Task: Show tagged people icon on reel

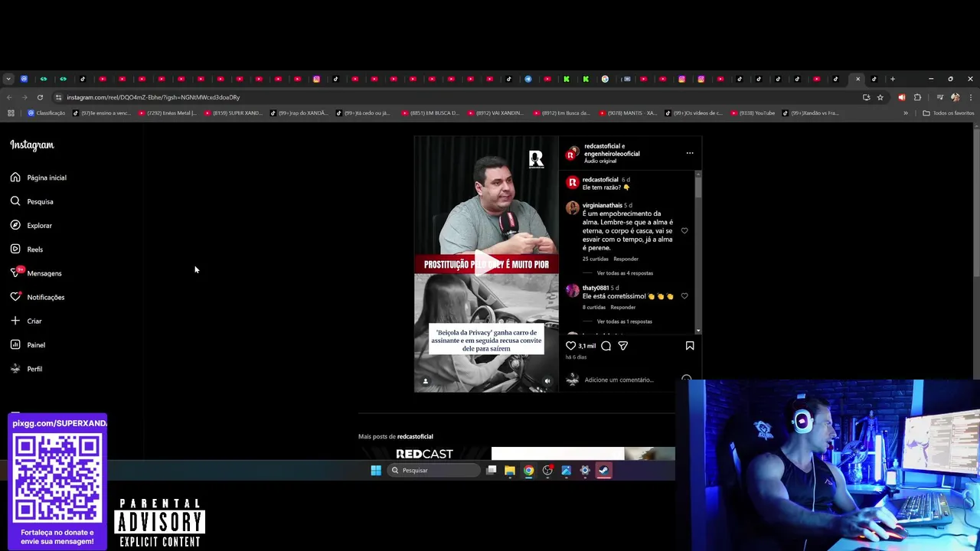Action: [x=426, y=381]
